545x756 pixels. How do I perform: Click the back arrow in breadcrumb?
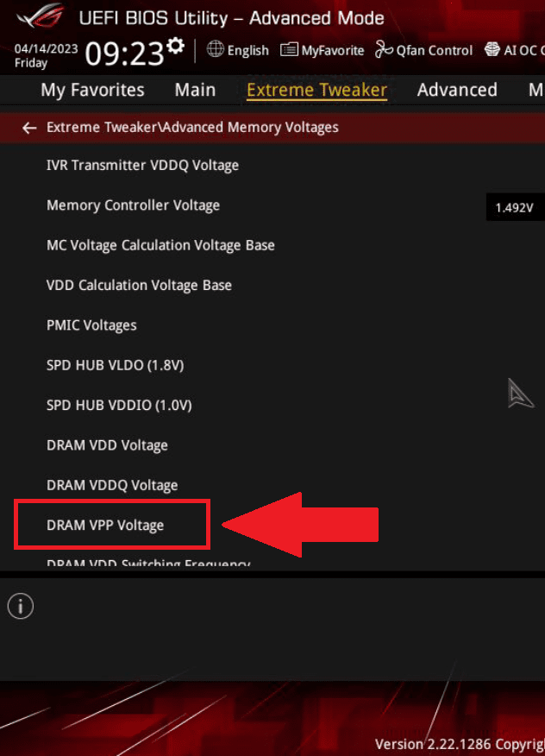(30, 128)
